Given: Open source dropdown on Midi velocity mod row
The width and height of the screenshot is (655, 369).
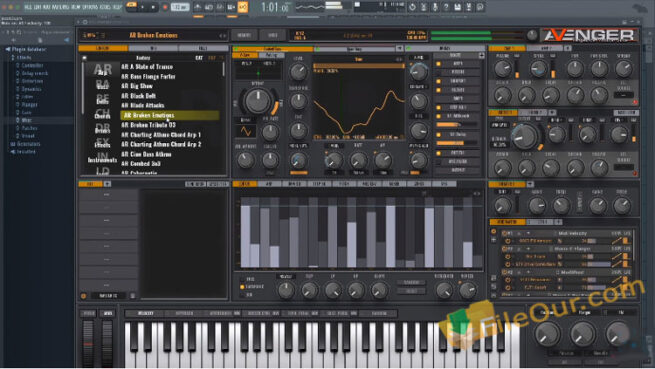Looking at the screenshot, I should (528, 233).
